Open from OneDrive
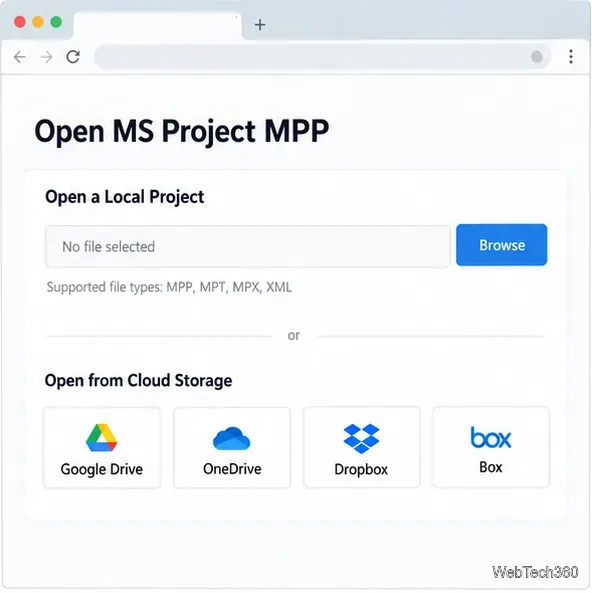 click(x=232, y=448)
